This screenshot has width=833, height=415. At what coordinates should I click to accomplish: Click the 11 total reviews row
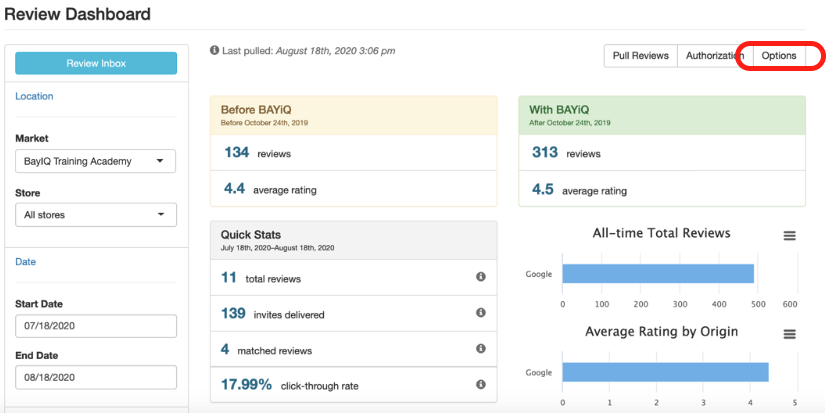click(354, 277)
